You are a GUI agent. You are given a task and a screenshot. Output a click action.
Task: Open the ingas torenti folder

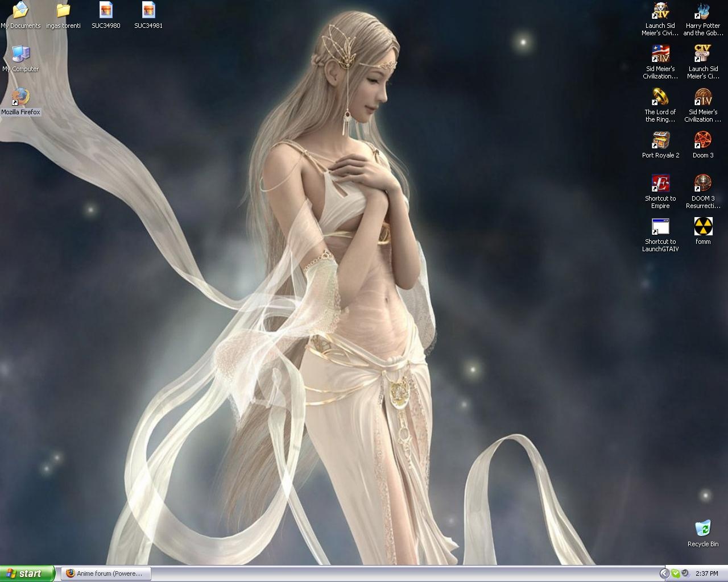[x=63, y=10]
